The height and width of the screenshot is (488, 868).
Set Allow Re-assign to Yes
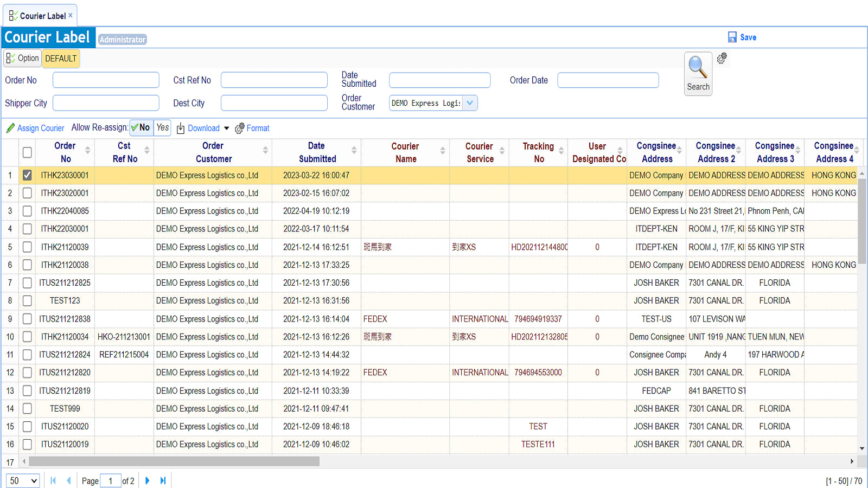click(162, 127)
